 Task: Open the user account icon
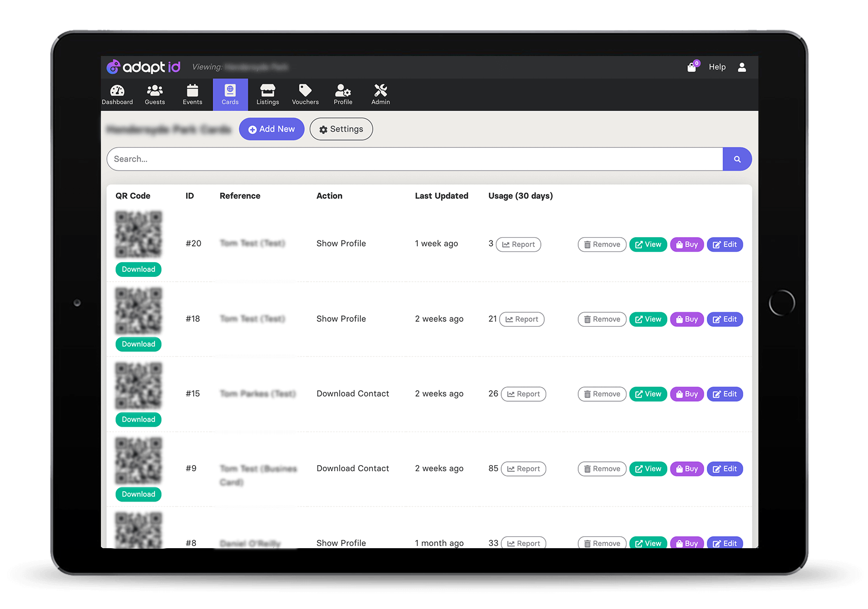click(x=742, y=67)
